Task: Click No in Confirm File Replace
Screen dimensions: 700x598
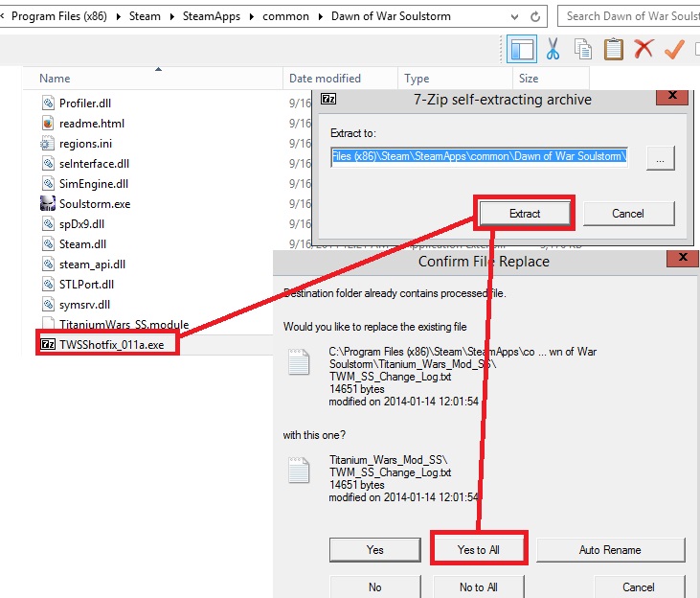Action: [x=375, y=586]
